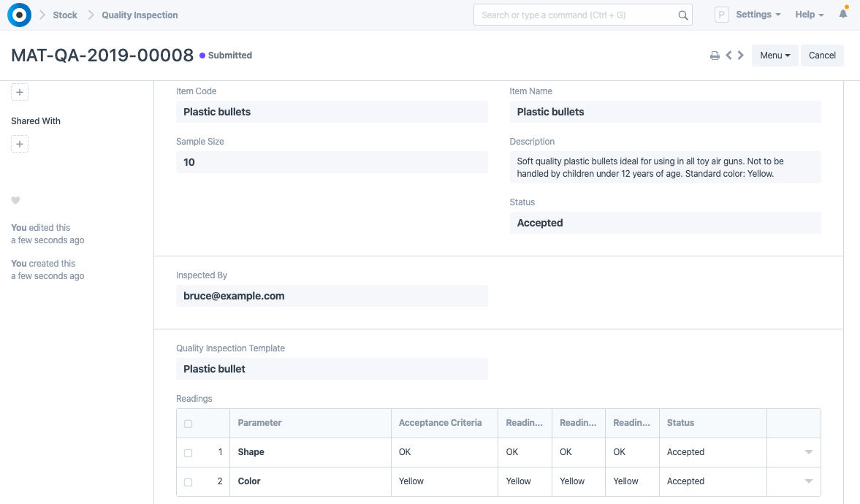Click the print icon
This screenshot has width=860, height=504.
click(x=715, y=56)
